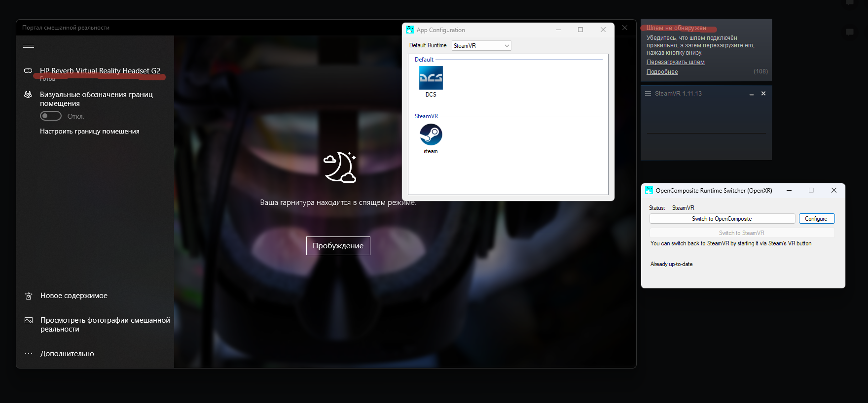This screenshot has height=403, width=868.
Task: Click the "Default" group header in App Configuration
Action: (424, 60)
